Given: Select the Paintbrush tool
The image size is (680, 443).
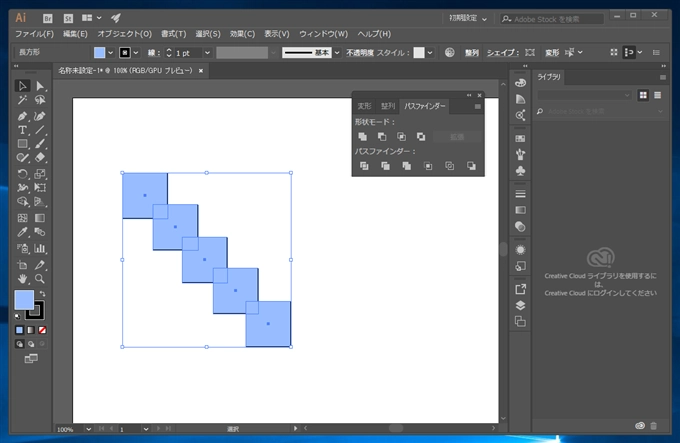Looking at the screenshot, I should [40, 144].
